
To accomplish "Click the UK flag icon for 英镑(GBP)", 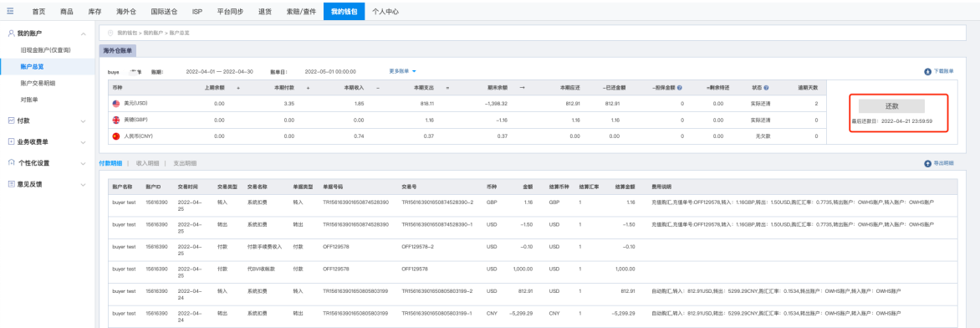I will point(115,120).
